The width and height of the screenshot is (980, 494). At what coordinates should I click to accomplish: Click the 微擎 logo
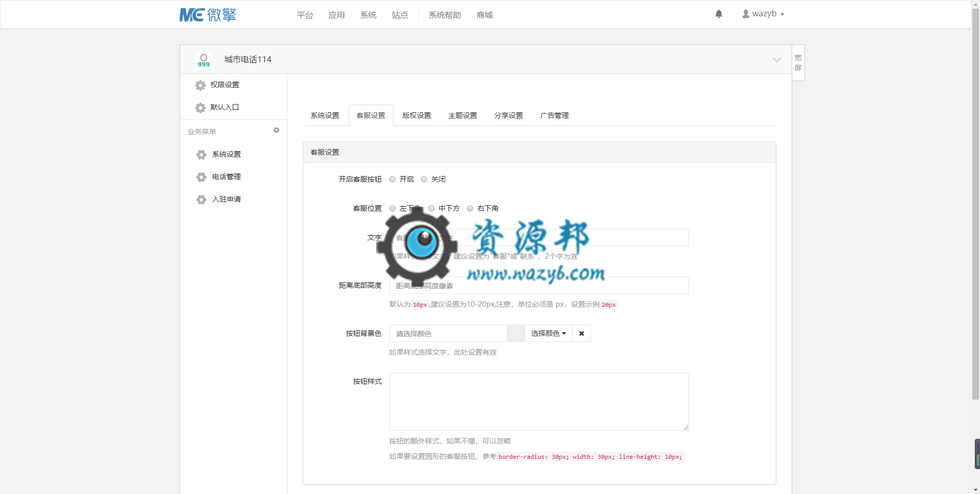coord(208,15)
